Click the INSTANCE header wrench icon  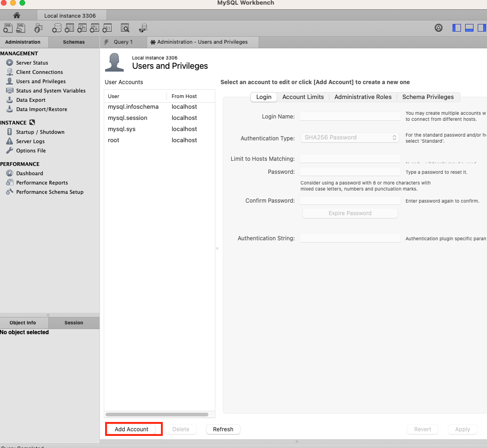point(32,122)
